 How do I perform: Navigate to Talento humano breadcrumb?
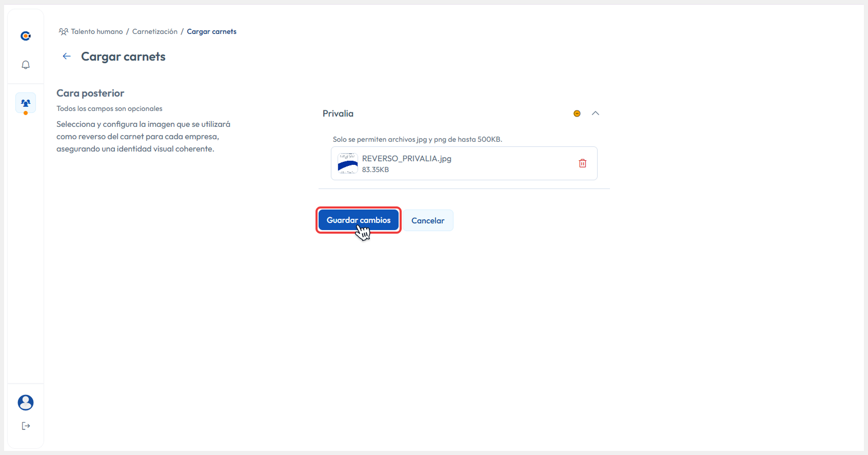click(97, 32)
